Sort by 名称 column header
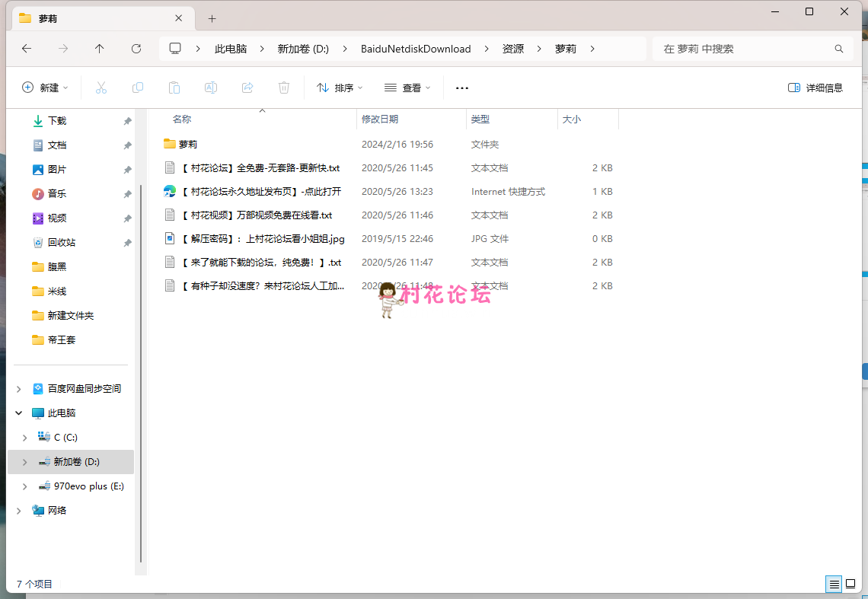 click(181, 119)
